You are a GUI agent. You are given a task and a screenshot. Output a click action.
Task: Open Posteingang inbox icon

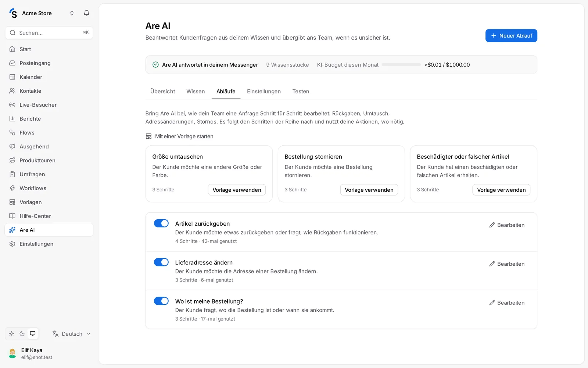[x=12, y=63]
